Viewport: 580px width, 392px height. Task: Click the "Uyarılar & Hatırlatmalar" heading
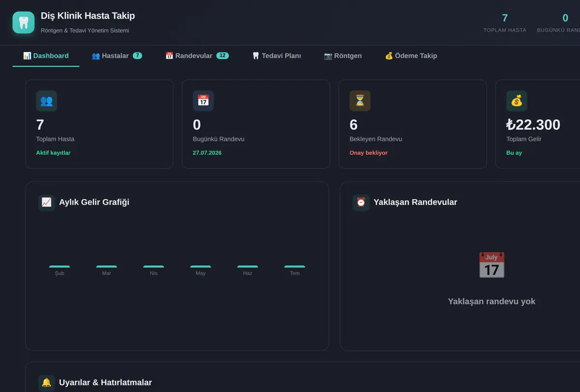[x=105, y=382]
